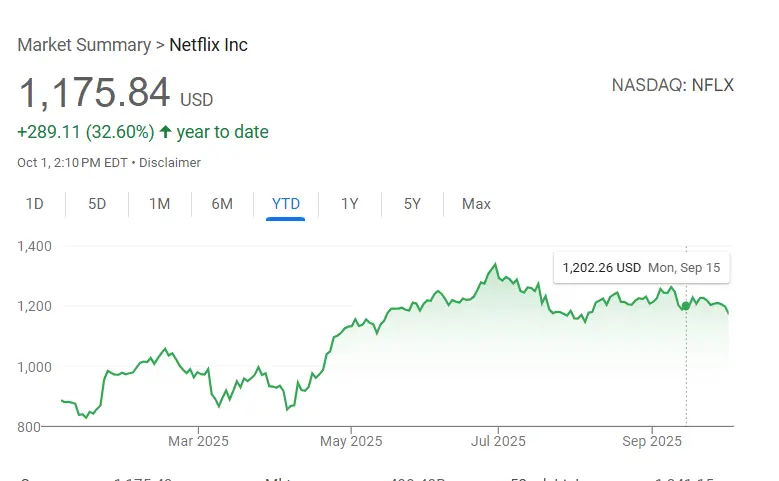The image size is (779, 481).
Task: Show the Max time range
Action: tap(476, 204)
